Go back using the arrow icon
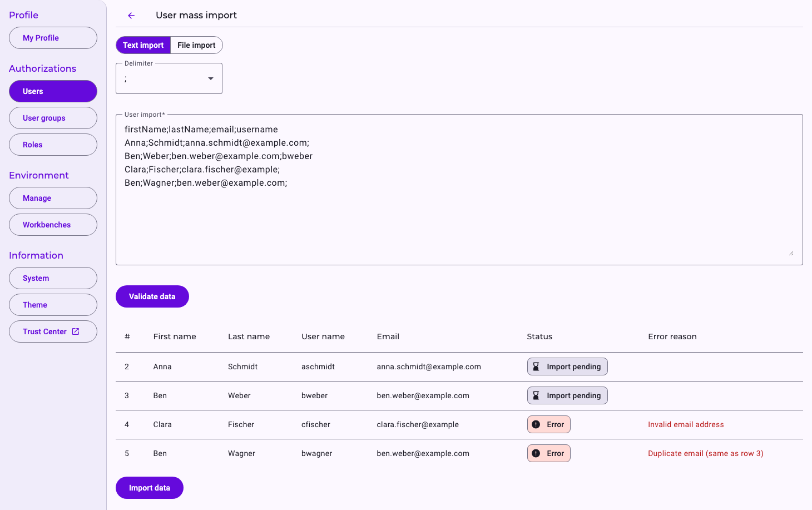 coord(131,16)
